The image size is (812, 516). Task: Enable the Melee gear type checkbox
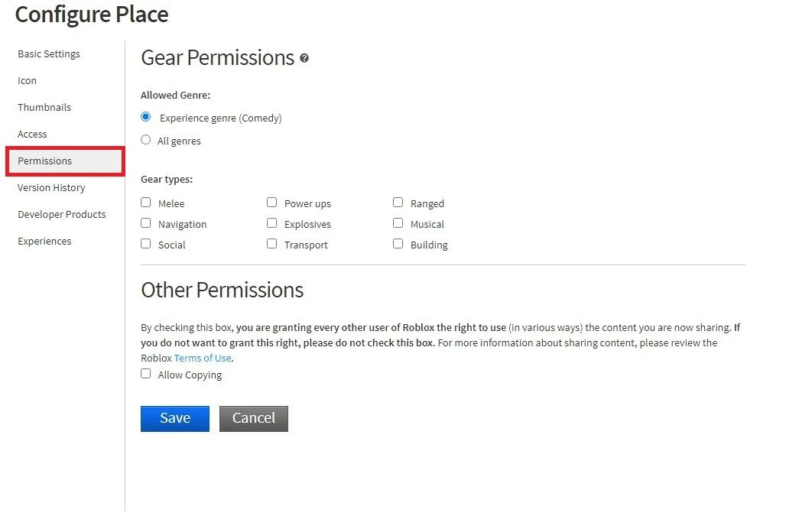point(146,203)
